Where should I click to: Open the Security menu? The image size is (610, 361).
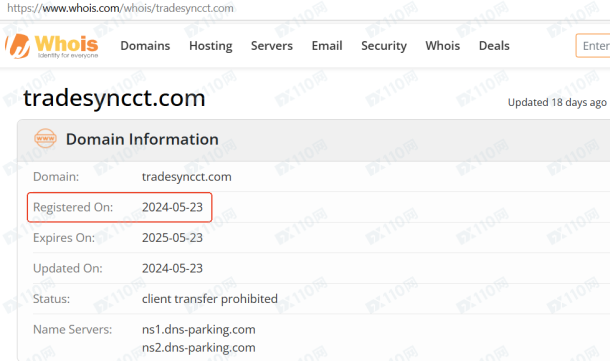coord(384,46)
